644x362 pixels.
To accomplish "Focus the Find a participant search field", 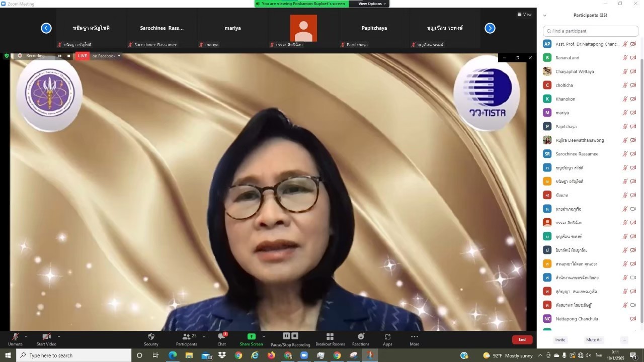I will point(591,31).
